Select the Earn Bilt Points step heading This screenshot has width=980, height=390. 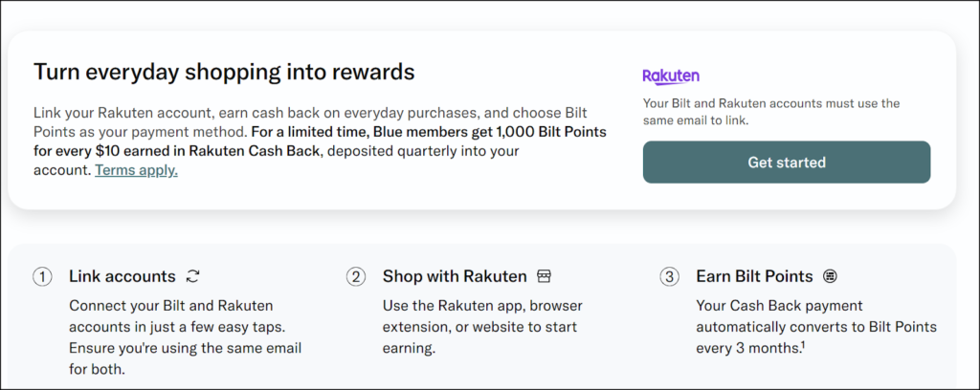coord(754,276)
